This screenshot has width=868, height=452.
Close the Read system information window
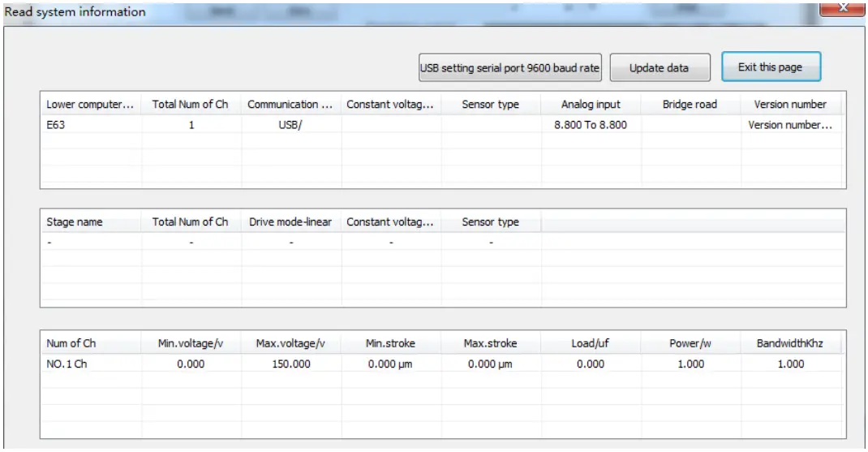pos(841,8)
